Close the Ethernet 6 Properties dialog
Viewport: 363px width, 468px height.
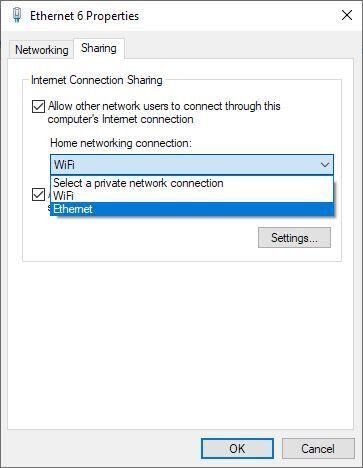[x=347, y=15]
